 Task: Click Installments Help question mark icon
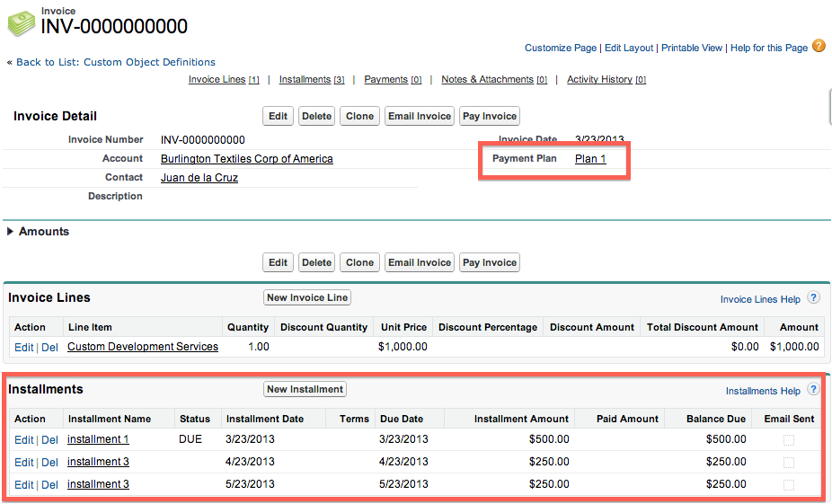pos(813,390)
